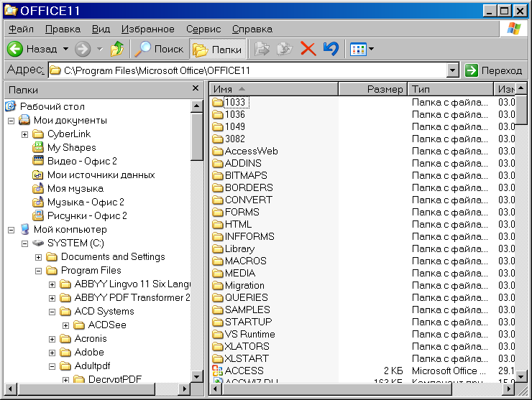Close the Папки folders pane
This screenshot has height=400, width=532.
[196, 88]
